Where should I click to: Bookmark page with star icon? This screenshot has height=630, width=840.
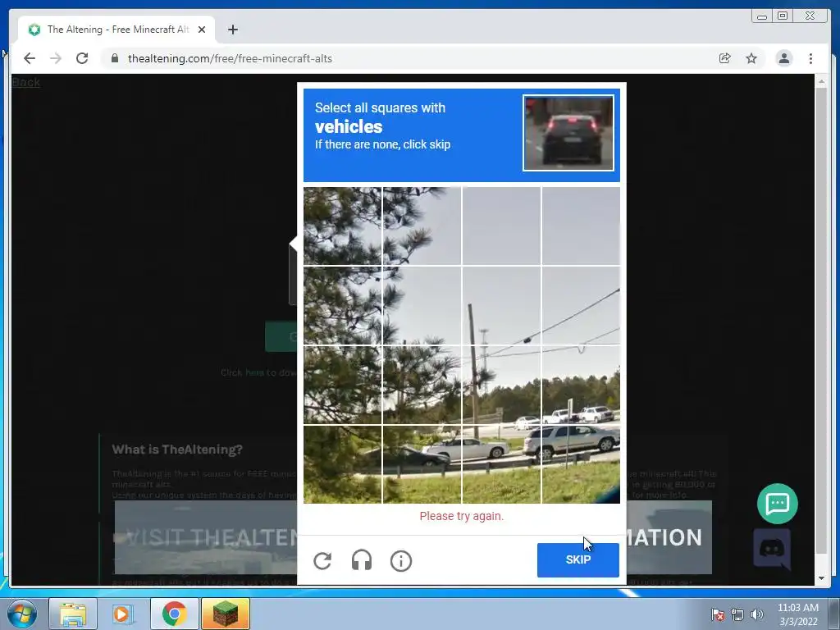[x=751, y=58]
